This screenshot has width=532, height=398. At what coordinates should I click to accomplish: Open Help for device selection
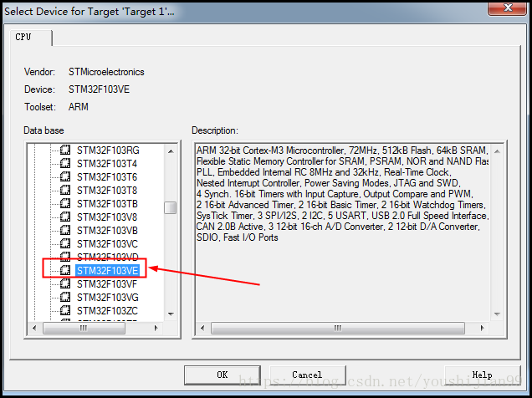[x=482, y=375]
